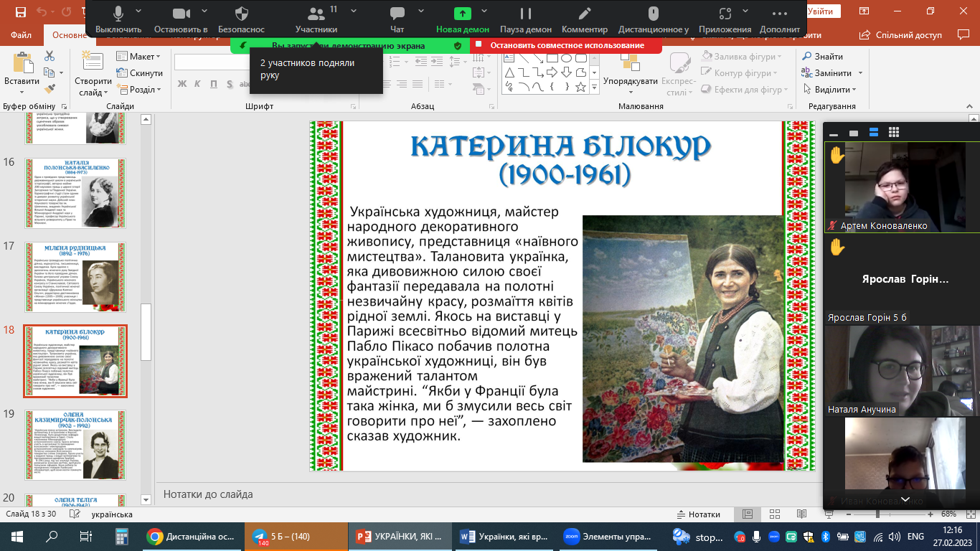Select slide 16 Наталія Полонська-Василенко thumbnail
The image size is (980, 551).
point(75,194)
